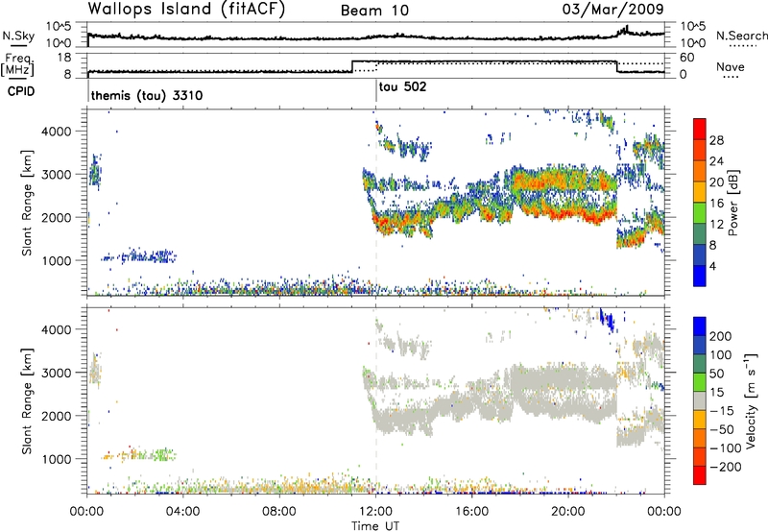Click the "CPID" row label
This screenshot has height=532, width=768.
pyautogui.click(x=21, y=91)
